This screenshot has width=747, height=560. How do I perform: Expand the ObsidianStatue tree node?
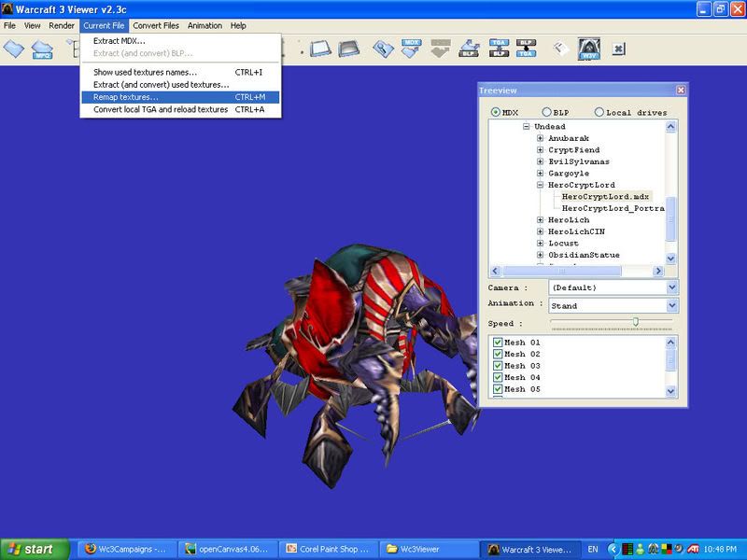pyautogui.click(x=541, y=255)
